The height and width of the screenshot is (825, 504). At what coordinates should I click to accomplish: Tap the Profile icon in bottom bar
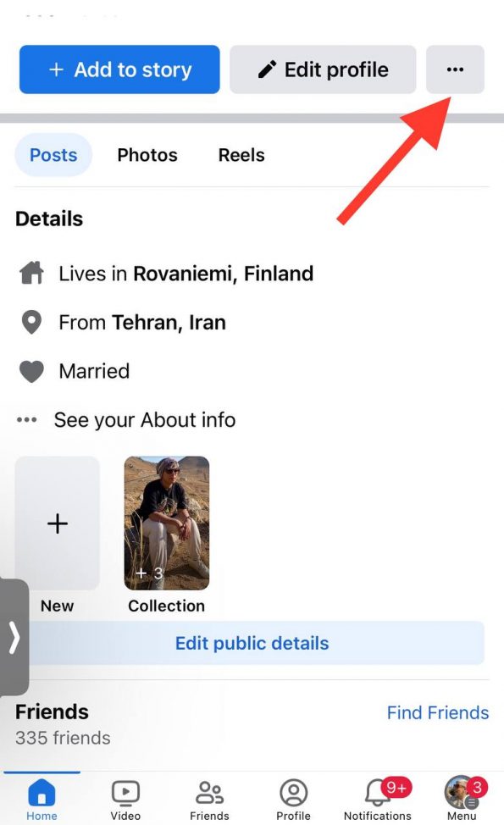click(x=293, y=796)
